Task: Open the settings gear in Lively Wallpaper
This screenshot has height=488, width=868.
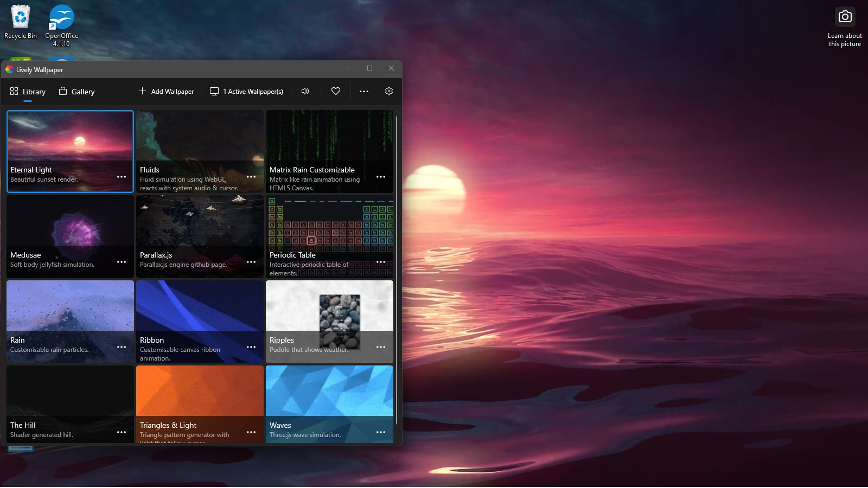Action: (388, 91)
